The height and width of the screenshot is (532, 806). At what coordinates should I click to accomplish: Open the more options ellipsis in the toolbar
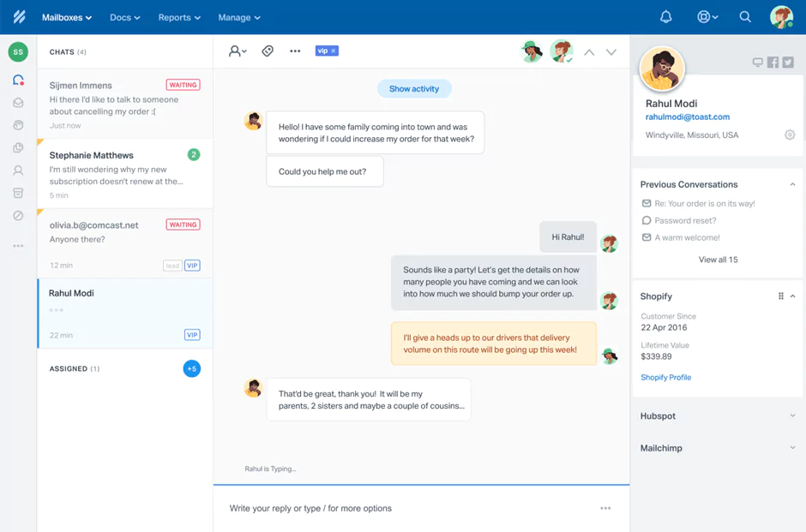click(x=295, y=51)
